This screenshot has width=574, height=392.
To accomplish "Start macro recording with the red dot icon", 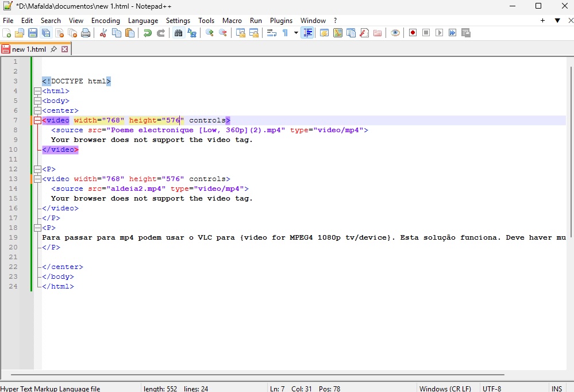I will click(x=413, y=33).
